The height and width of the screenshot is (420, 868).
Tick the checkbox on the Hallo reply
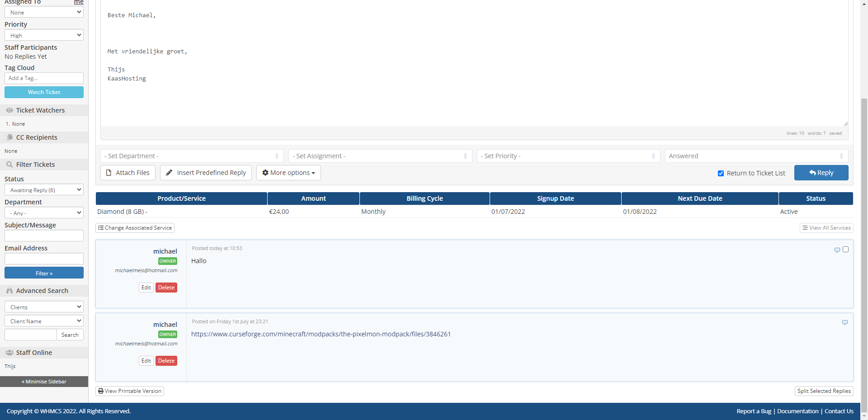845,250
